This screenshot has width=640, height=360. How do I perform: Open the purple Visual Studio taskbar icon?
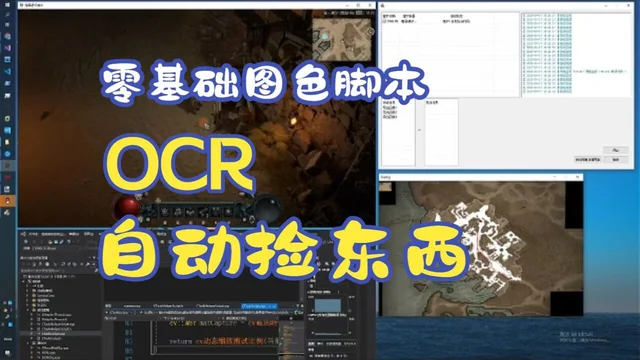point(7,48)
